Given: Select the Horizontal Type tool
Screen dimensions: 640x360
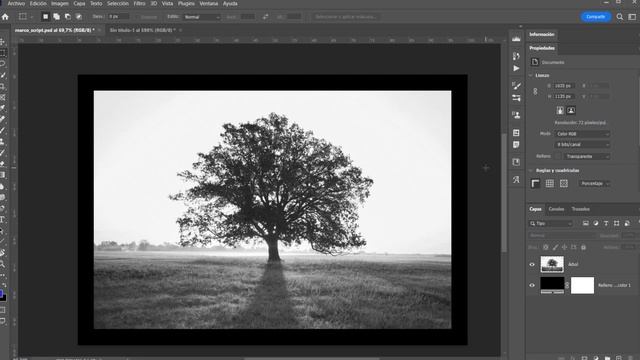Looking at the screenshot, I should pyautogui.click(x=2, y=220).
